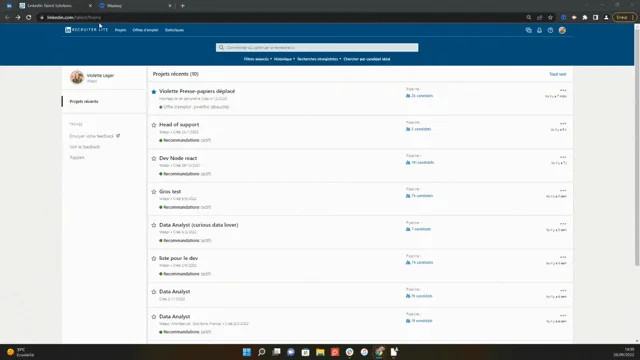Screen dimensions: 640x360
Task: Go forward with the browser forward arrow
Action: click(x=18, y=18)
